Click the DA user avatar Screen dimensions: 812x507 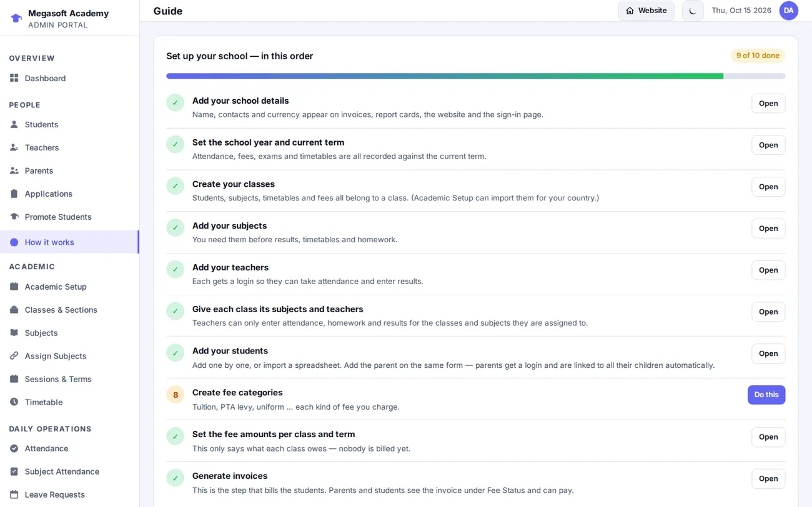point(789,11)
